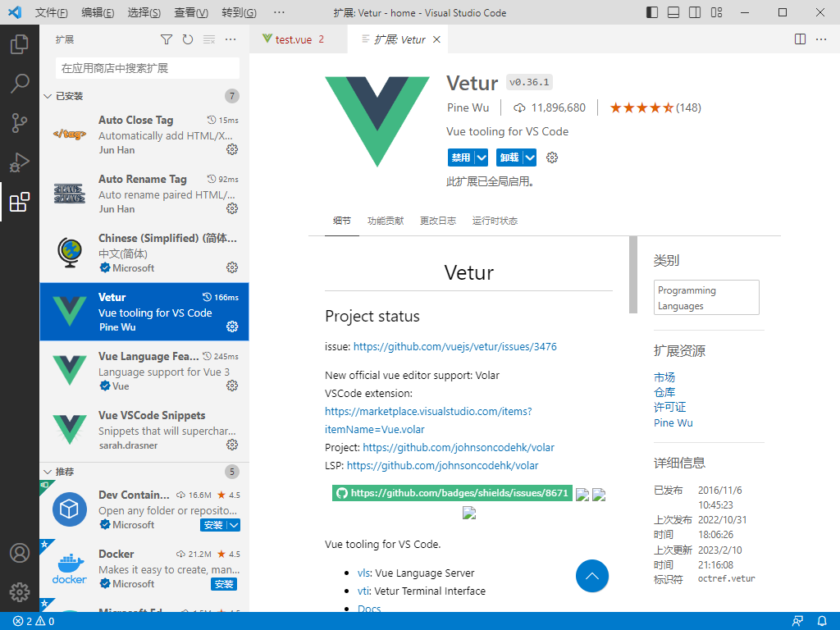Show errors and warnings in status bar
The image size is (840, 630).
pyautogui.click(x=34, y=622)
